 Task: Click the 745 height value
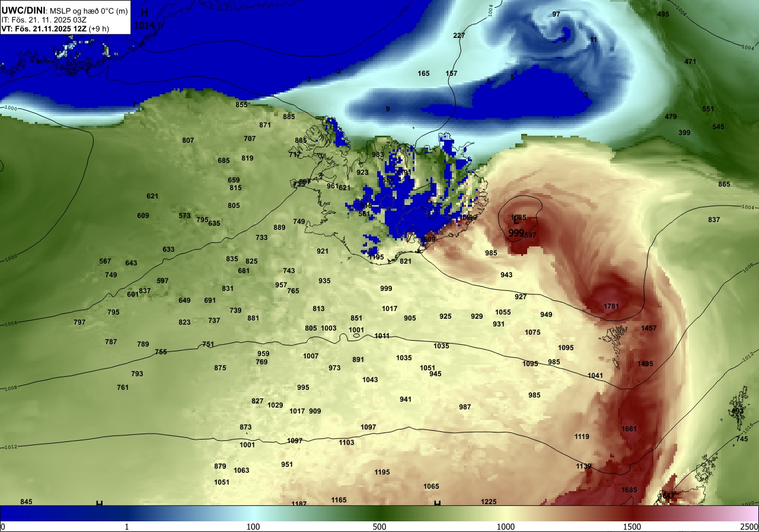click(742, 439)
